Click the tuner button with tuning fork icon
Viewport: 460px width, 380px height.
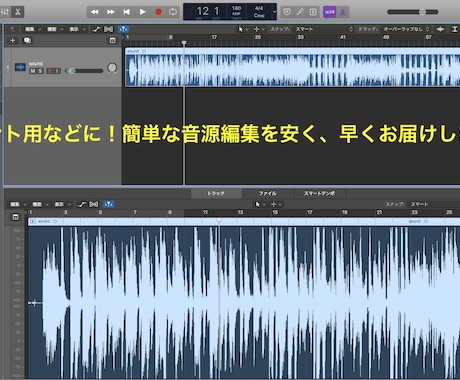click(300, 12)
